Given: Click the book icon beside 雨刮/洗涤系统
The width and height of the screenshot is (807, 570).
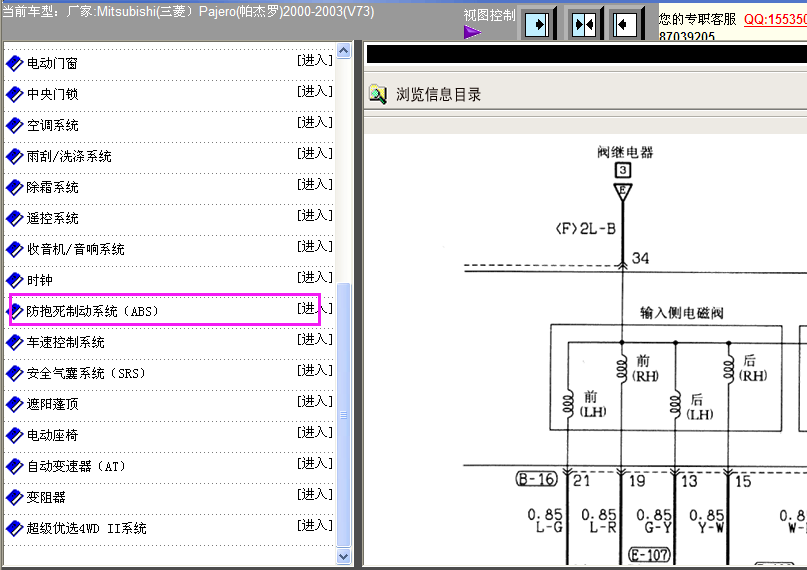Looking at the screenshot, I should 14,156.
